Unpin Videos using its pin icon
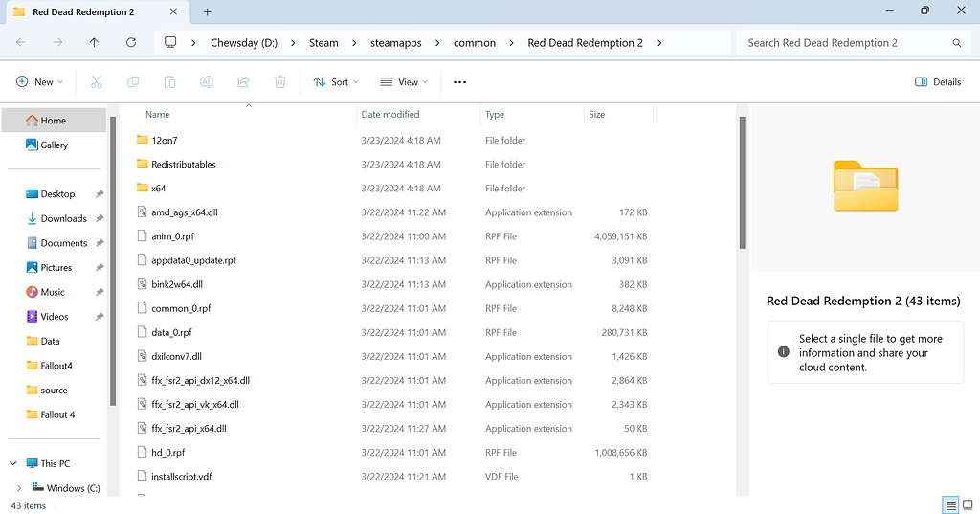The height and width of the screenshot is (514, 980). click(x=100, y=317)
